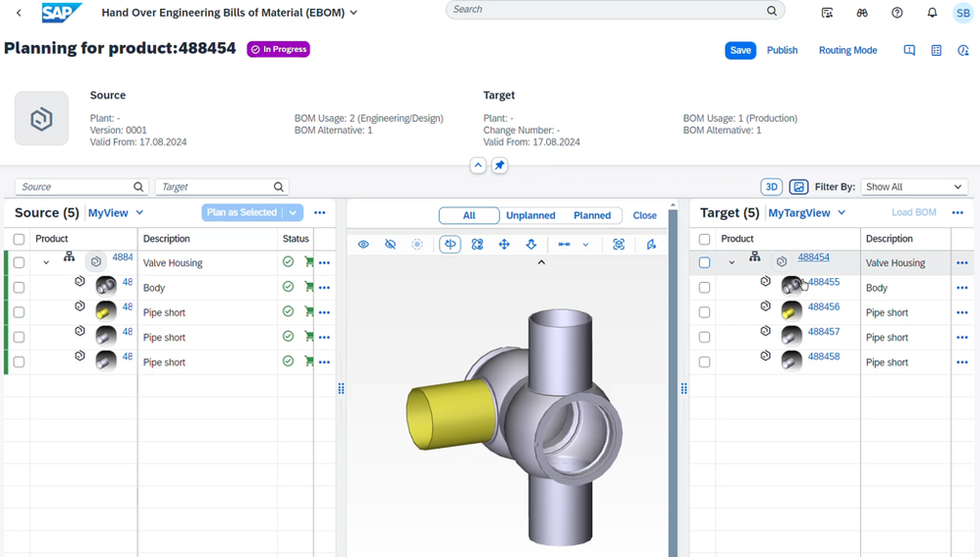
Task: Click the measurement tool icon in viewer
Action: pyautogui.click(x=564, y=245)
